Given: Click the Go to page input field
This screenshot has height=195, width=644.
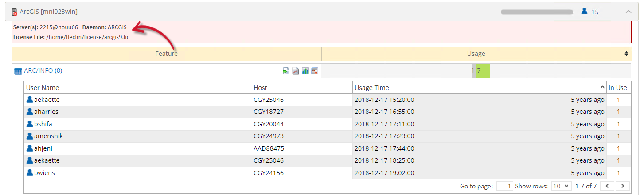Looking at the screenshot, I should [x=505, y=186].
